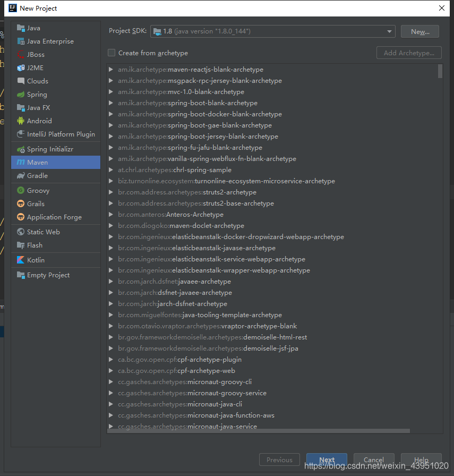
Task: Select demoiselle-html-rest row
Action: tap(272, 337)
